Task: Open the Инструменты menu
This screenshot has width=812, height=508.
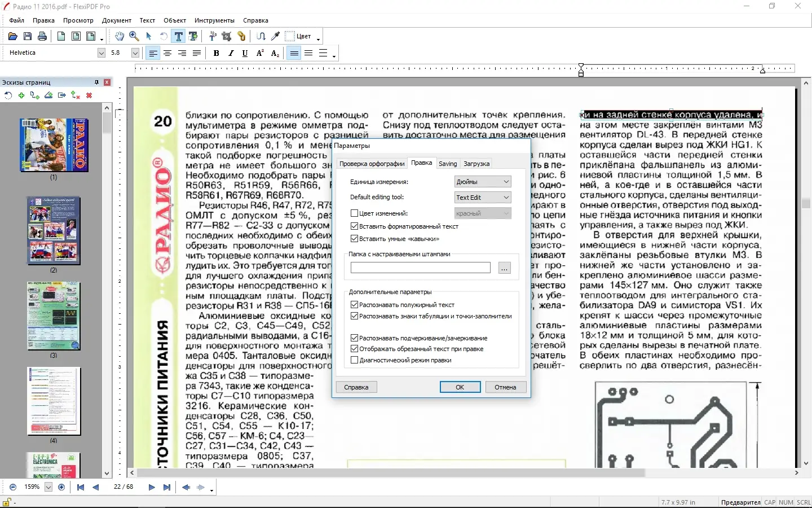Action: point(214,20)
